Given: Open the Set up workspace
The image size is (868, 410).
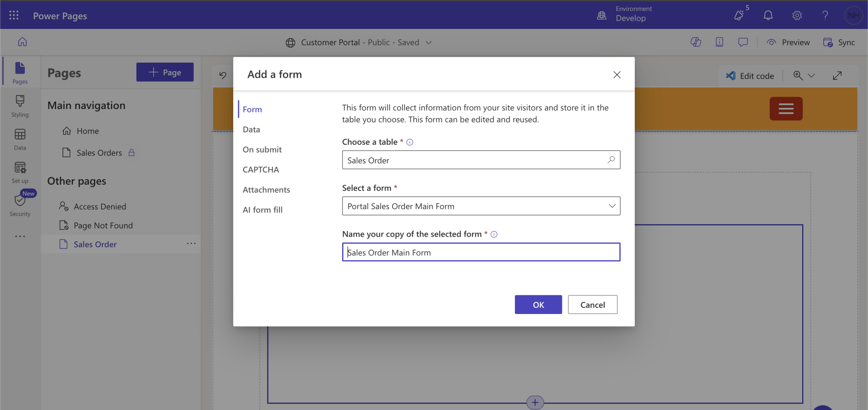Looking at the screenshot, I should click(x=20, y=172).
